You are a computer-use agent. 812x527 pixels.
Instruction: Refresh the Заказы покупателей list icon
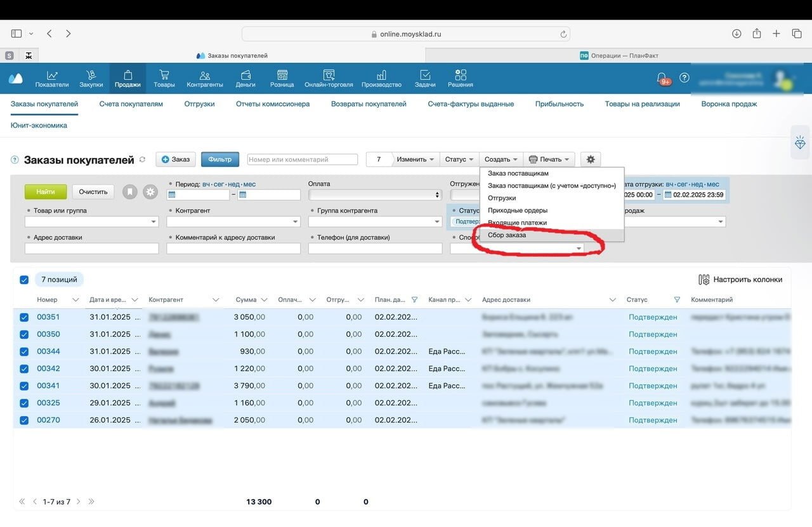pyautogui.click(x=142, y=160)
